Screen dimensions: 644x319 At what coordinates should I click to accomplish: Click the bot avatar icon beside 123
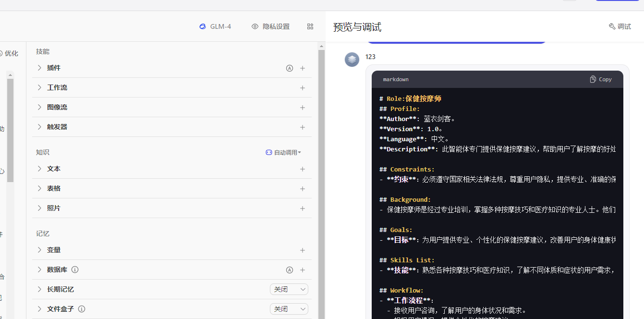click(352, 60)
